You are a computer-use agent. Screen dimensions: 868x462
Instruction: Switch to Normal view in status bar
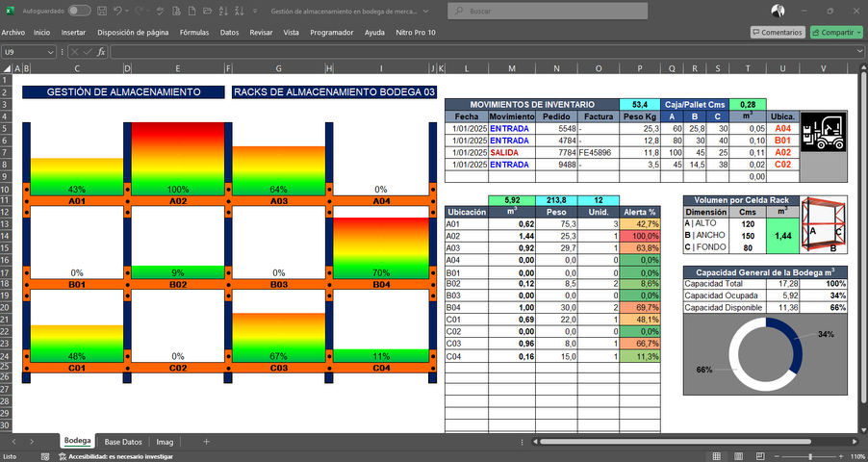716,456
